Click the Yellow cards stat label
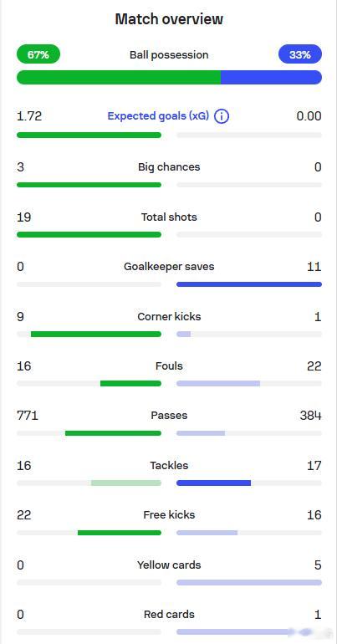The width and height of the screenshot is (337, 644). pos(169,565)
